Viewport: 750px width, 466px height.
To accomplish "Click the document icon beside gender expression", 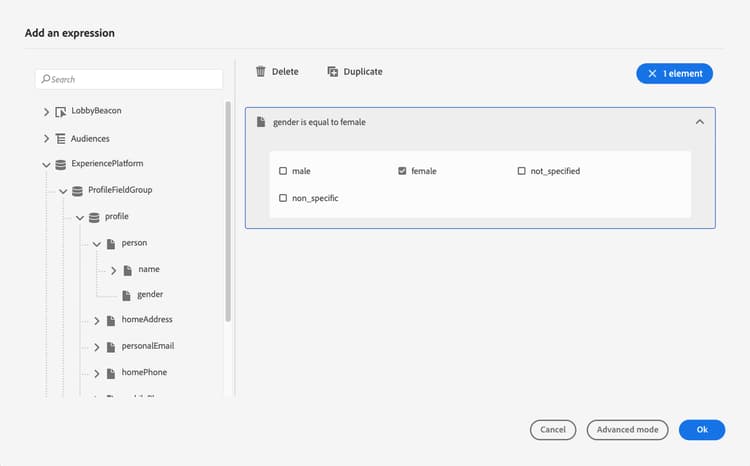I will (261, 122).
